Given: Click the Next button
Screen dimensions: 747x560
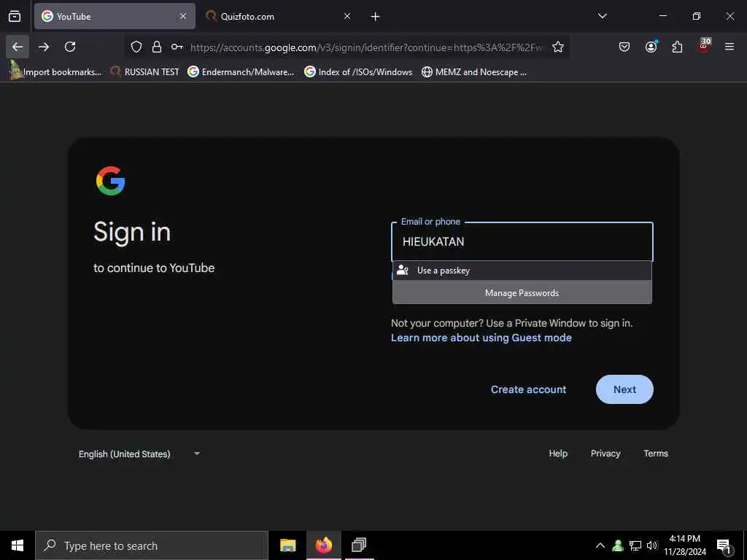Looking at the screenshot, I should tap(624, 389).
